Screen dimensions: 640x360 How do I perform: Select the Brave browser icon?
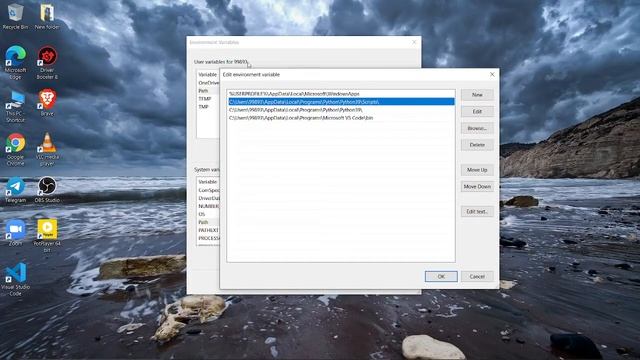(47, 103)
